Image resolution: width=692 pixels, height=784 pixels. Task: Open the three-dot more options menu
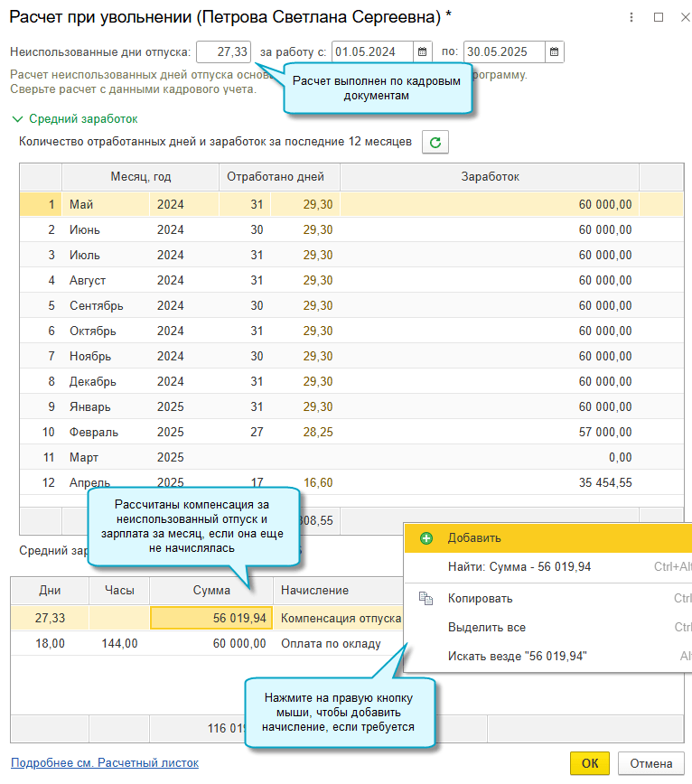631,17
